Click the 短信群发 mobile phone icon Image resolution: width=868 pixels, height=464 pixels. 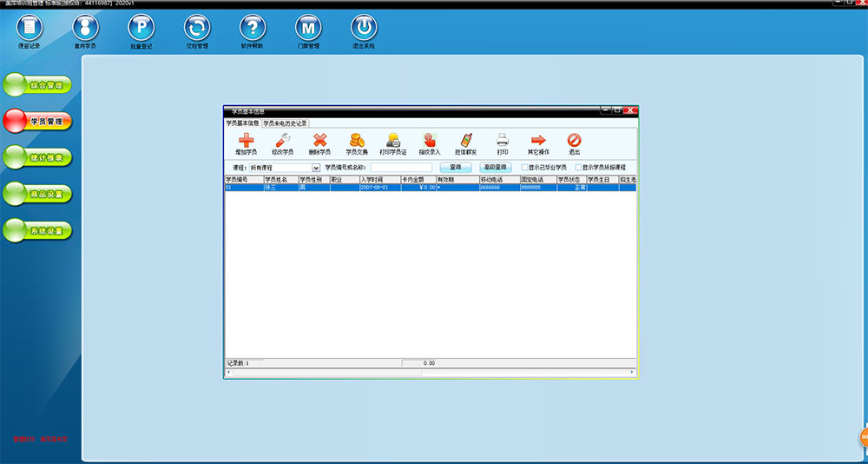466,141
